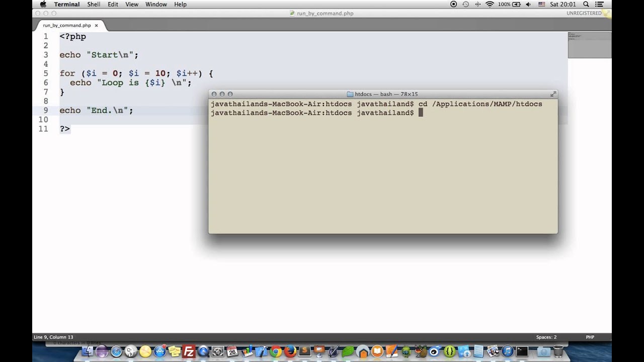Launch iTunes from the dock

tap(508, 351)
